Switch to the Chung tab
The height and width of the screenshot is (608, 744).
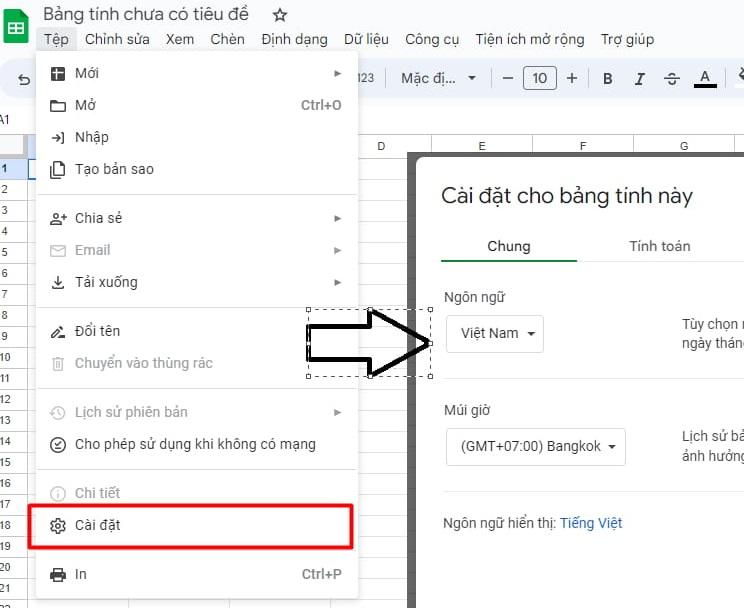[509, 246]
